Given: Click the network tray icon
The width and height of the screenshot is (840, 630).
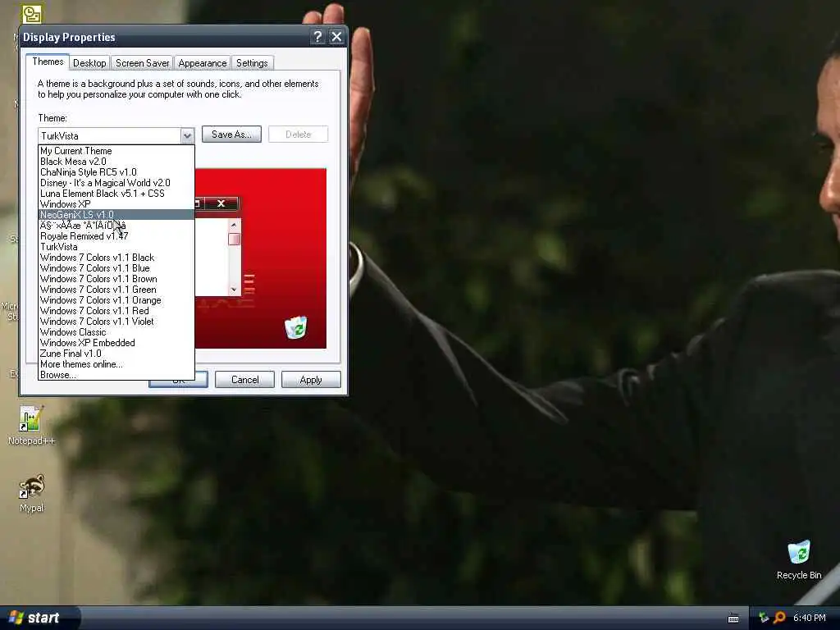Looking at the screenshot, I should pyautogui.click(x=764, y=618).
